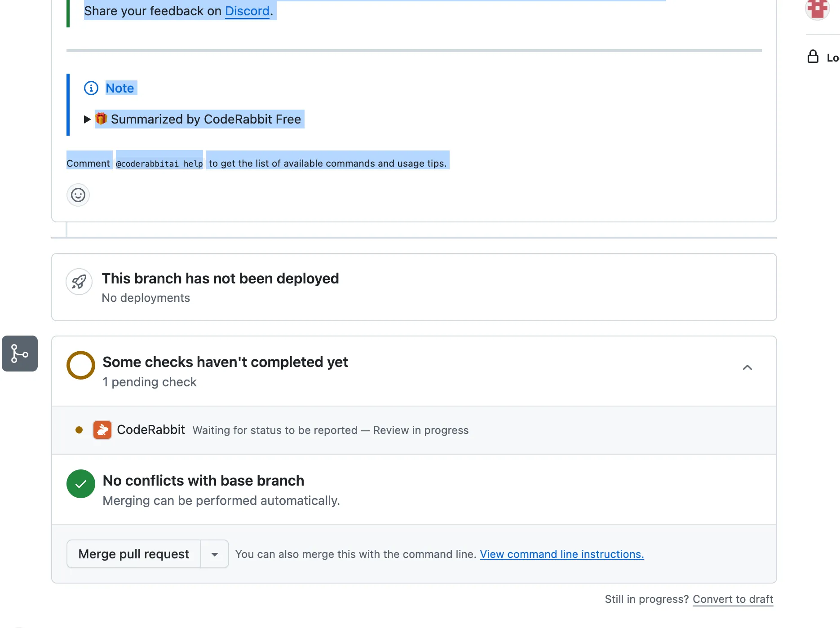
Task: Click the git branch graph icon on left
Action: tap(19, 354)
